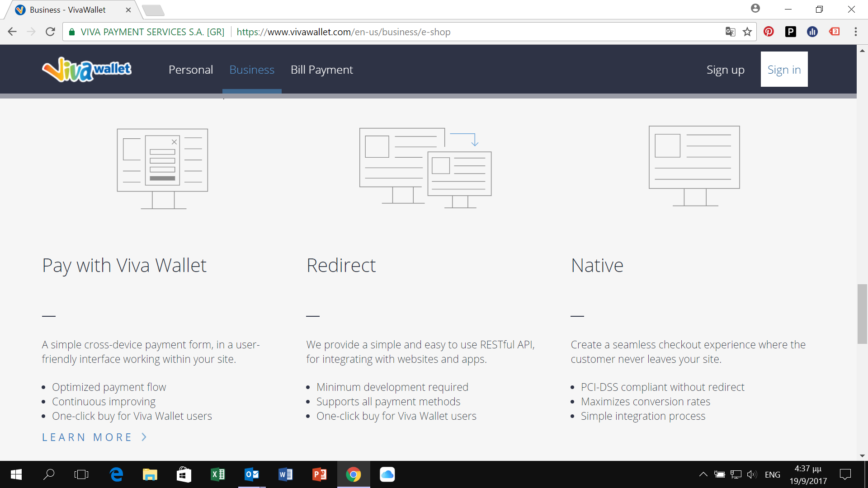This screenshot has width=868, height=488.
Task: Click the Viva Wallet logo
Action: coord(87,70)
